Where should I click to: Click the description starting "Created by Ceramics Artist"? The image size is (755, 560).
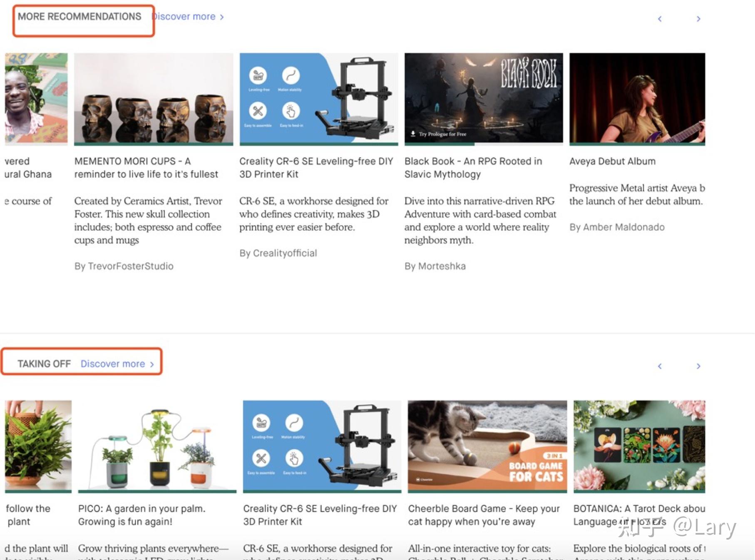[x=148, y=221]
